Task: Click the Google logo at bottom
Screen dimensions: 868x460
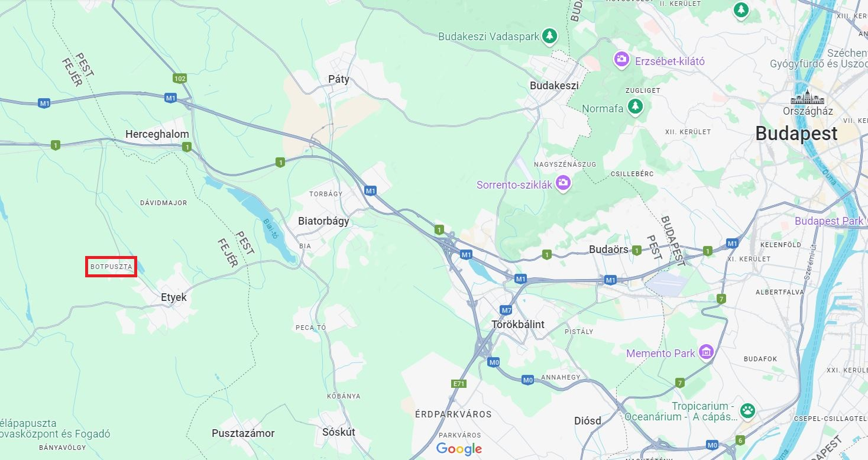Action: pyautogui.click(x=459, y=449)
